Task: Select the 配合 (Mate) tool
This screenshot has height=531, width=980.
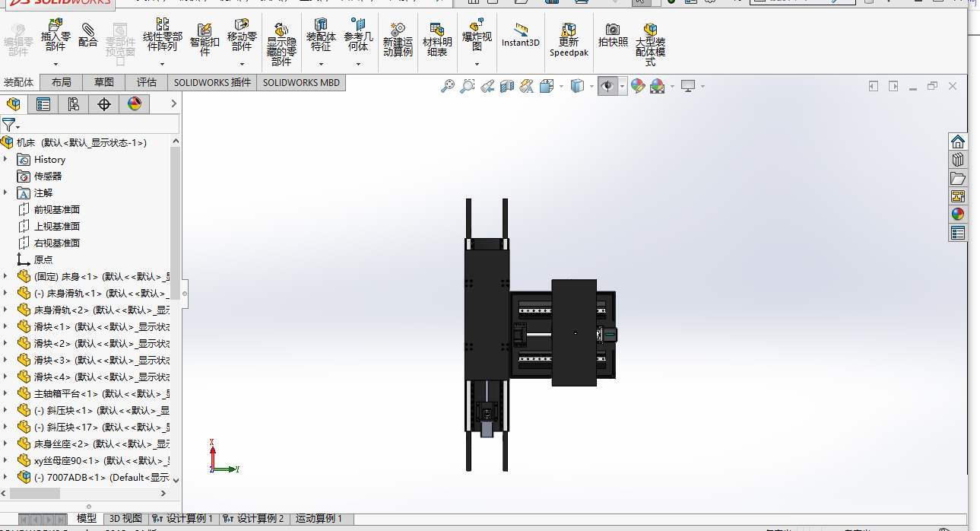Action: click(88, 35)
